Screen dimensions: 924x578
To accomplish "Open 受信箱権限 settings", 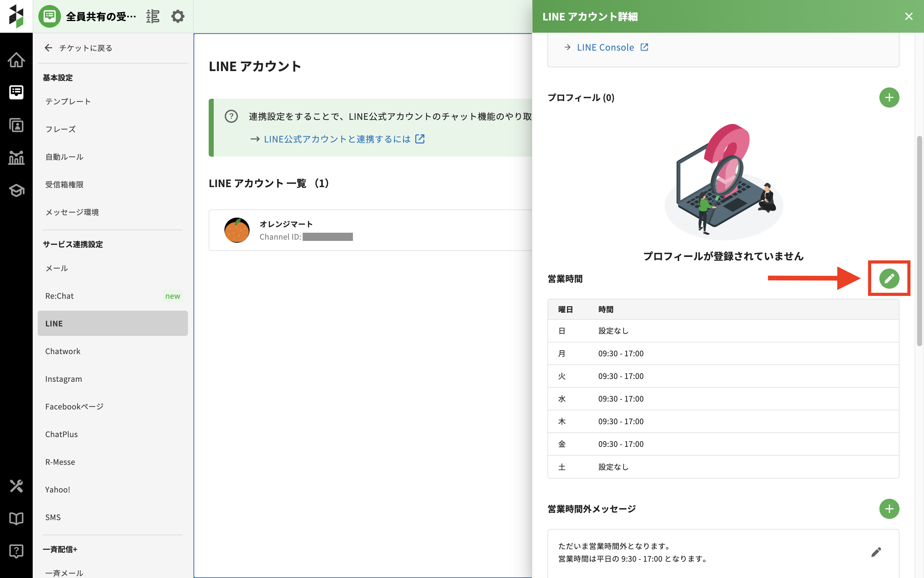I will tap(113, 185).
